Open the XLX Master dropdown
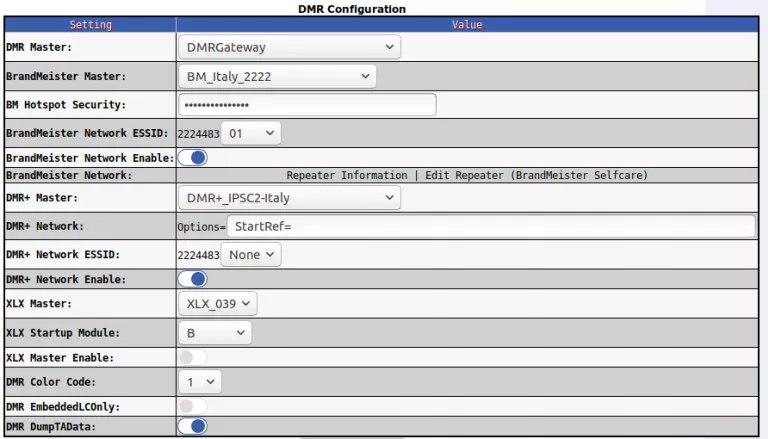This screenshot has width=768, height=439. coord(217,304)
